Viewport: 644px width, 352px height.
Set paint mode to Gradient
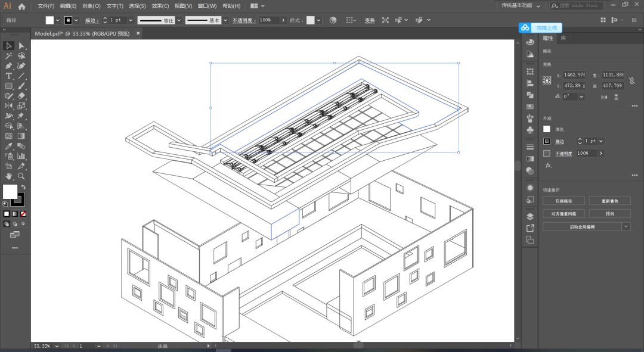tap(15, 214)
